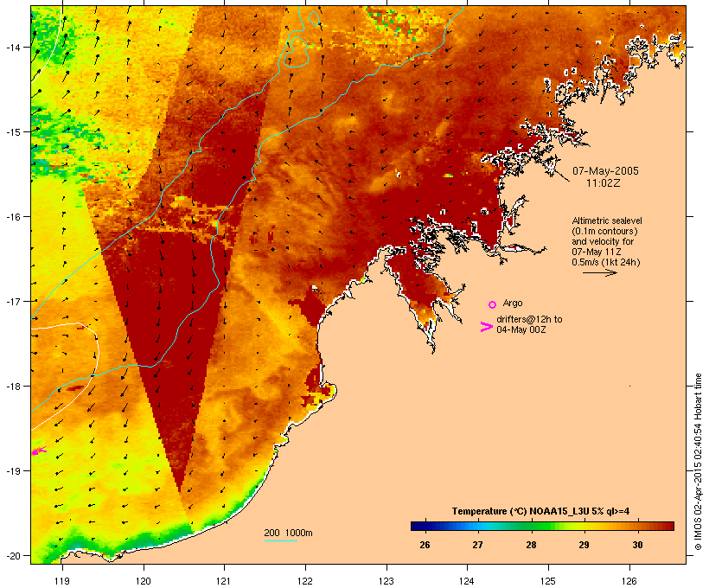Click the dark blue 26°C end of colorbar
Image resolution: width=709 pixels, height=588 pixels.
pos(417,526)
